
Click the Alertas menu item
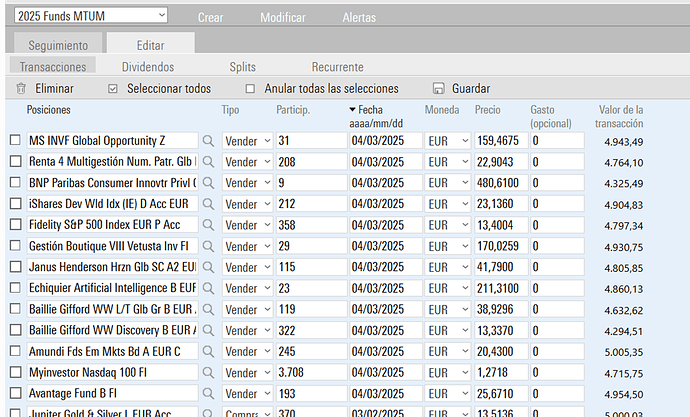[359, 17]
